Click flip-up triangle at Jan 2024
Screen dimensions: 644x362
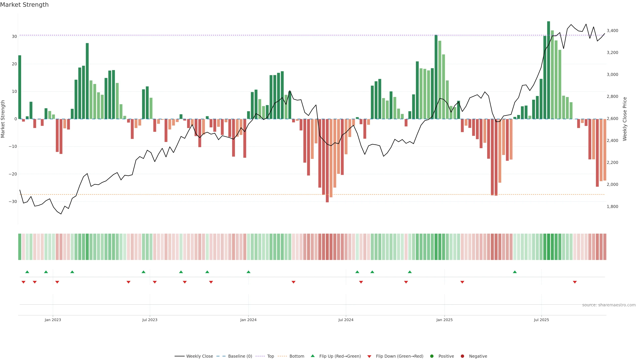click(249, 272)
